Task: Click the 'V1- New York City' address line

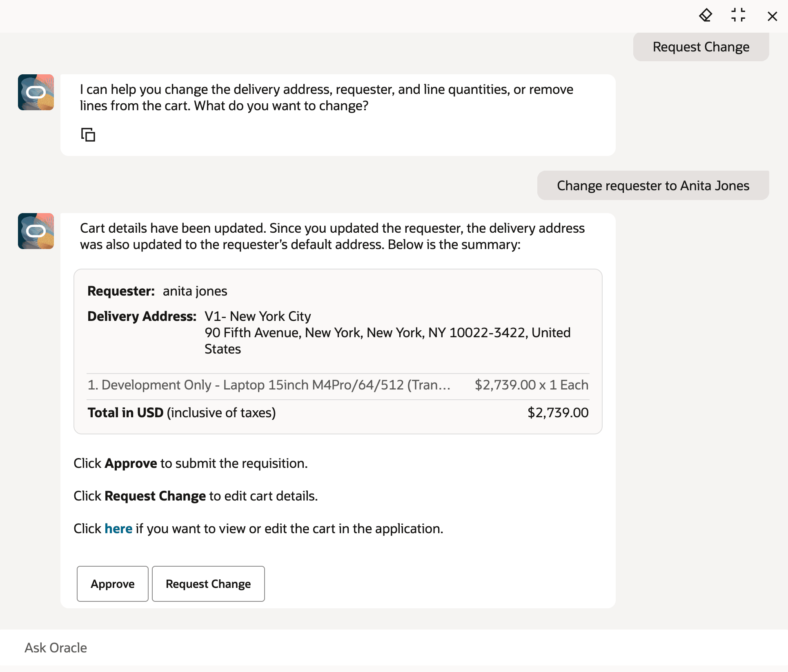Action: pos(258,316)
